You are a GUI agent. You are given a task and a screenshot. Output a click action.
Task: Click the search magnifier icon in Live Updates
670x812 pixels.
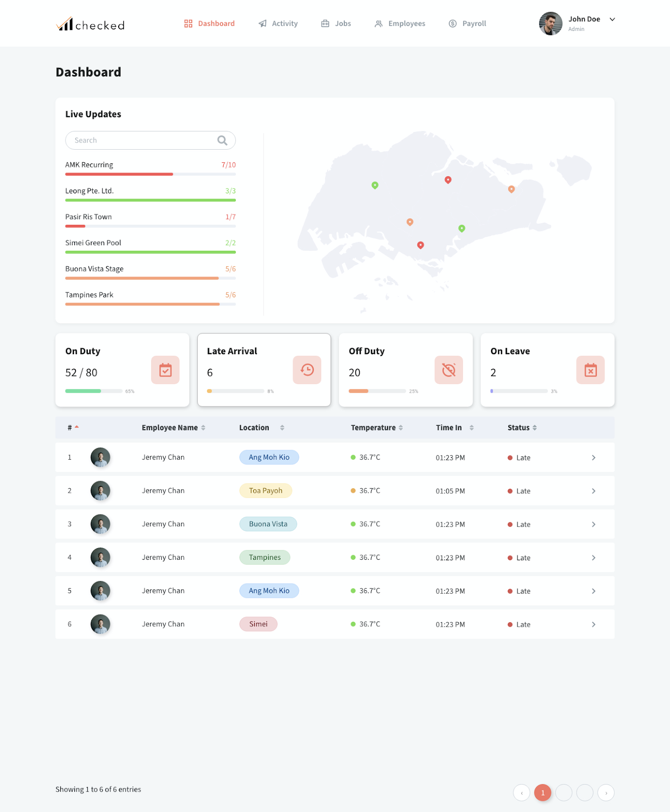pyautogui.click(x=222, y=141)
